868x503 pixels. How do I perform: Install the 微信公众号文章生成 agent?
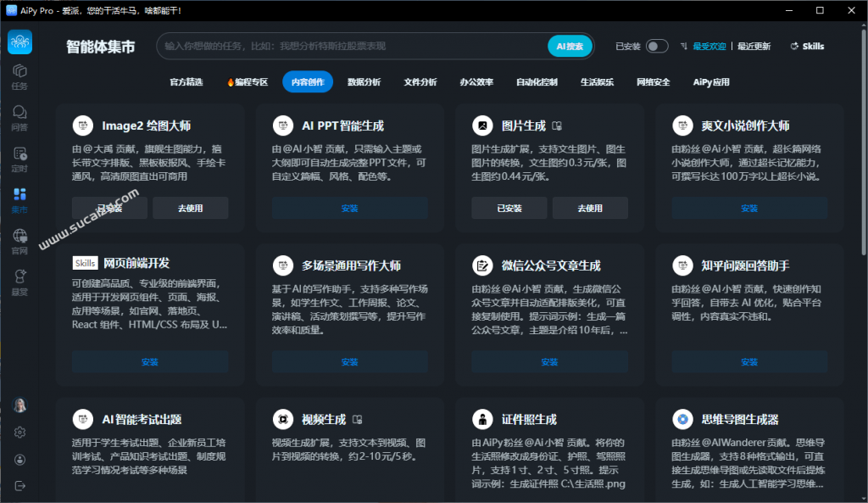pyautogui.click(x=549, y=361)
